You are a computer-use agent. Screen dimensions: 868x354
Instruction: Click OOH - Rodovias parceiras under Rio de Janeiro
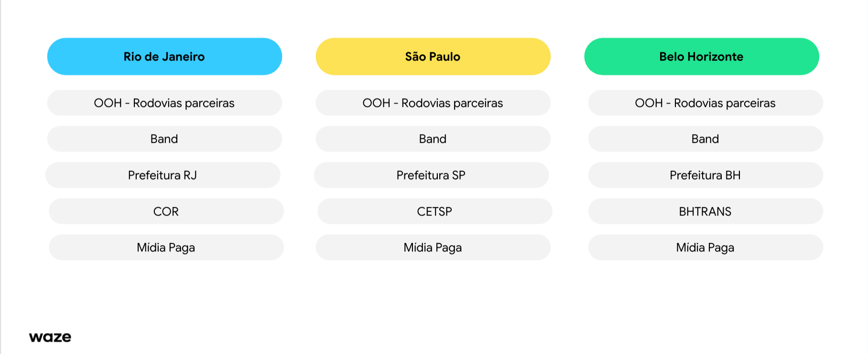pos(164,103)
